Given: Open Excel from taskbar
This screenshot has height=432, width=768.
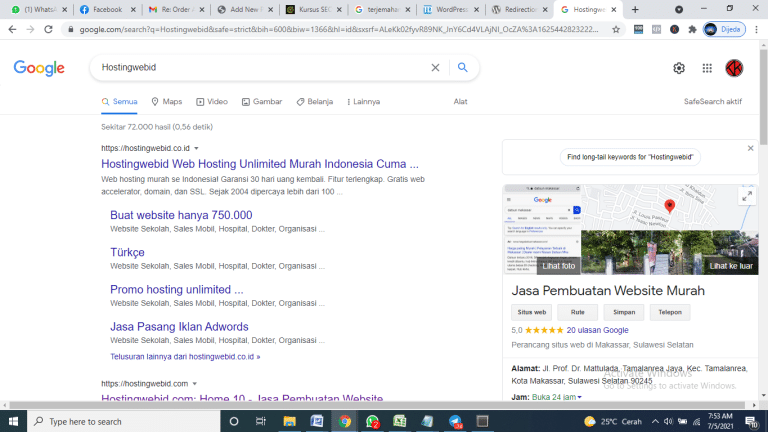Looking at the screenshot, I should pyautogui.click(x=400, y=421).
